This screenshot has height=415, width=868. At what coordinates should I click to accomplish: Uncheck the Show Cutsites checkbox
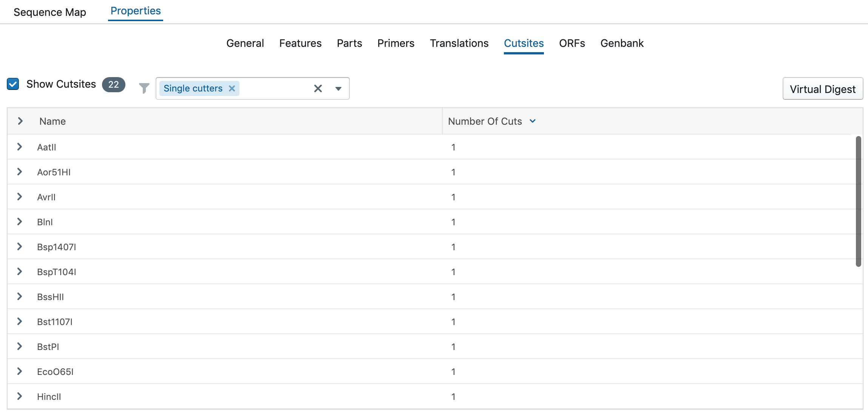pos(13,84)
